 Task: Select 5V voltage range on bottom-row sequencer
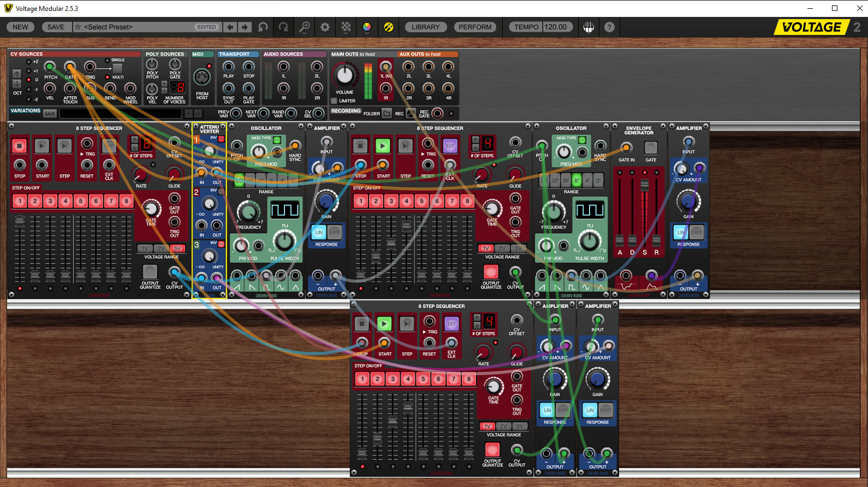pyautogui.click(x=519, y=426)
